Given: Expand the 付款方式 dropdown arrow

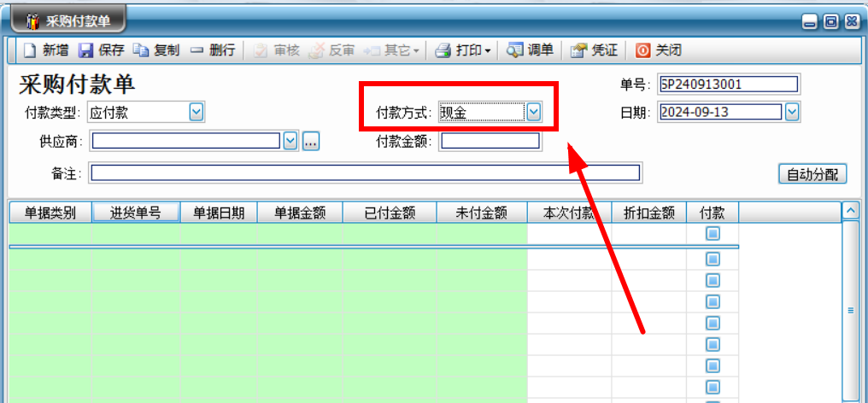Looking at the screenshot, I should 533,113.
